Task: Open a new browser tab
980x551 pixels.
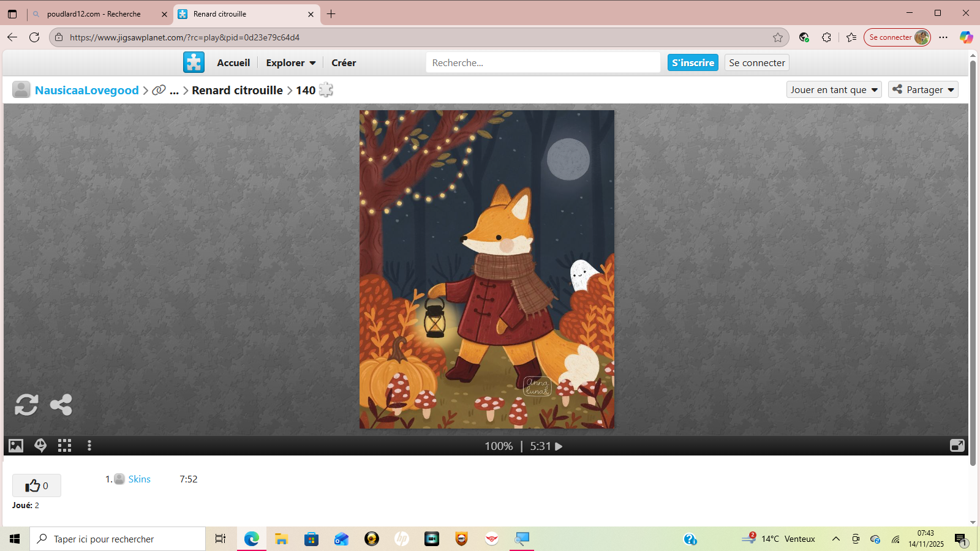Action: point(331,14)
